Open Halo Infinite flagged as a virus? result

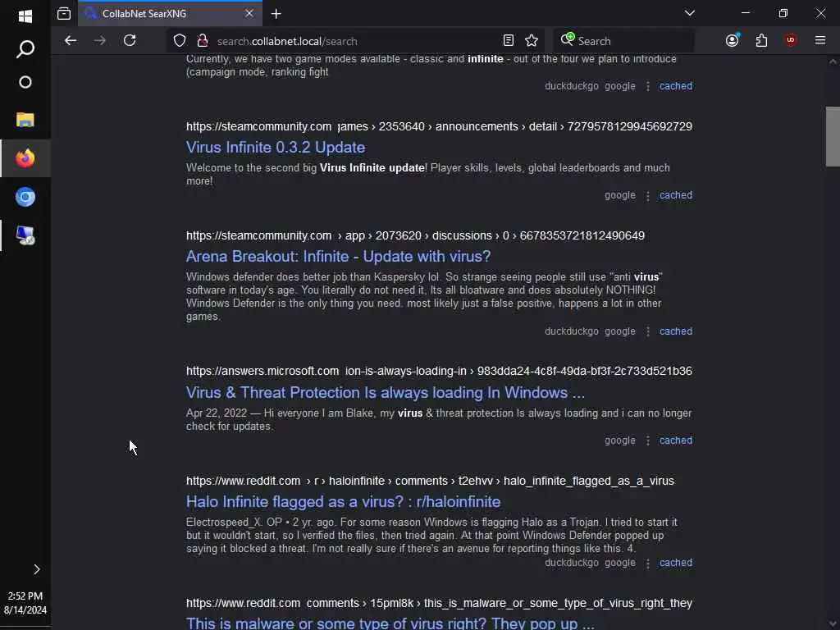pyautogui.click(x=343, y=502)
